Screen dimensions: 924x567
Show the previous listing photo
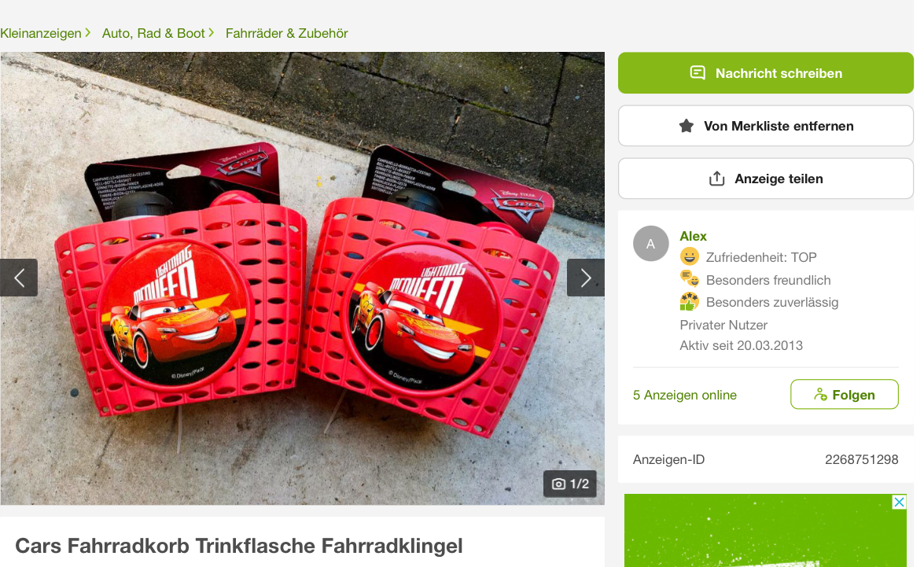tap(19, 278)
